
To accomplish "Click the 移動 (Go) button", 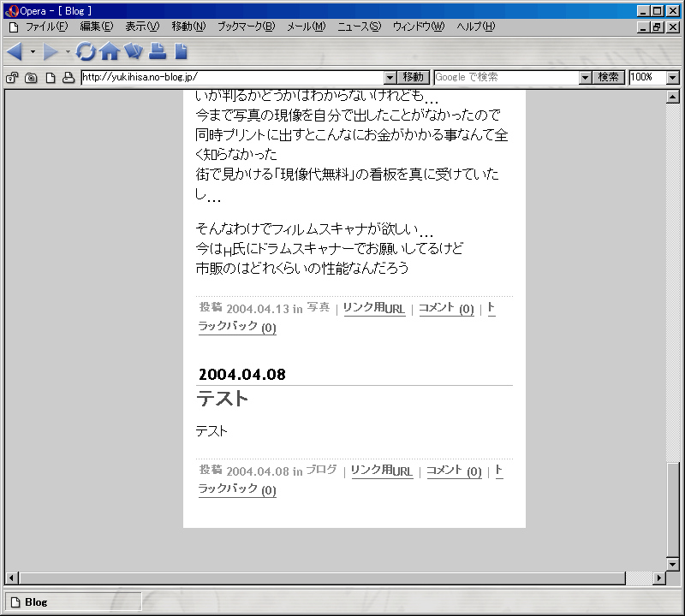I will (414, 77).
